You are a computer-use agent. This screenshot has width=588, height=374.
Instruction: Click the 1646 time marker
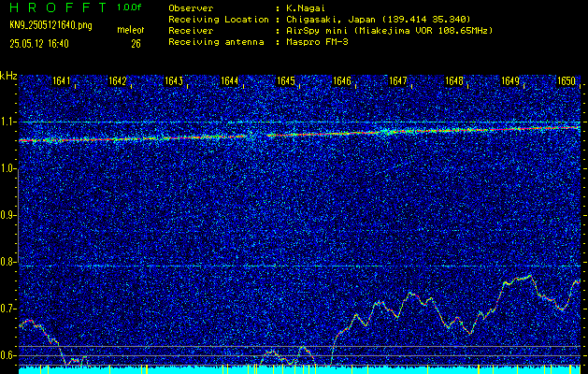coord(342,81)
